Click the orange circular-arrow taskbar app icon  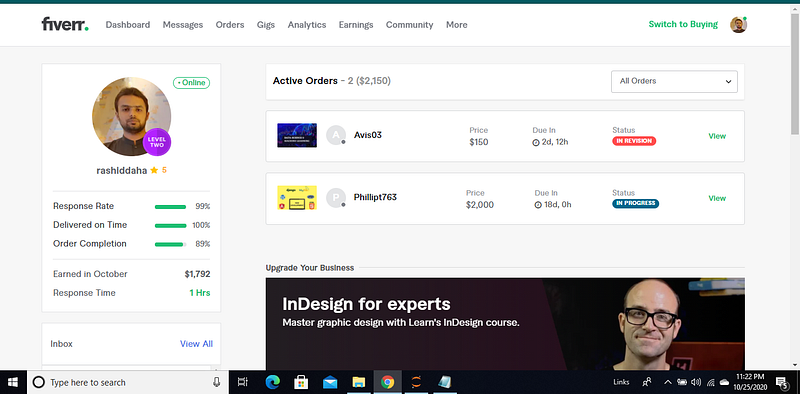coord(416,382)
